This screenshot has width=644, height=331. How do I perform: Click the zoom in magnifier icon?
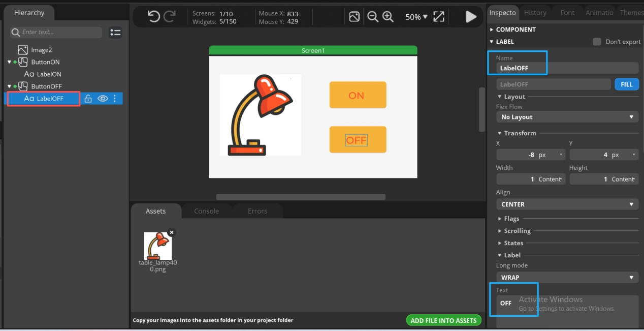click(388, 17)
